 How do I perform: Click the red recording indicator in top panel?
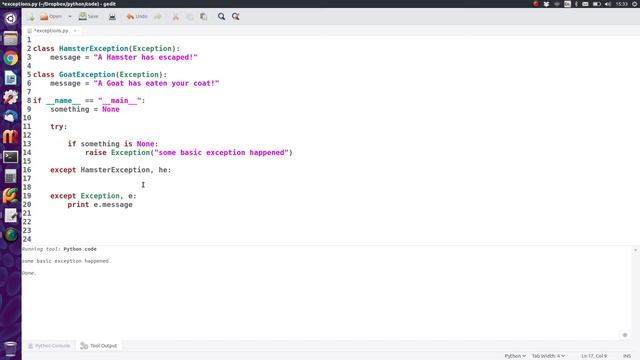click(x=536, y=4)
